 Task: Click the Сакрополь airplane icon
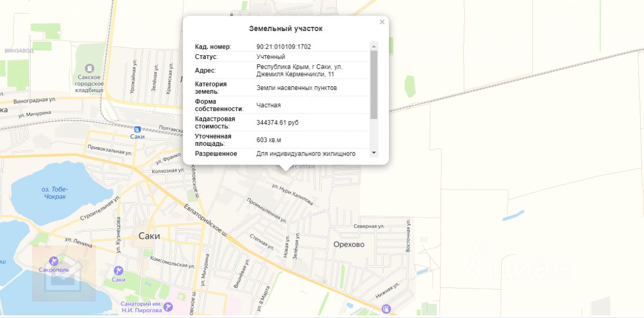[x=54, y=261]
